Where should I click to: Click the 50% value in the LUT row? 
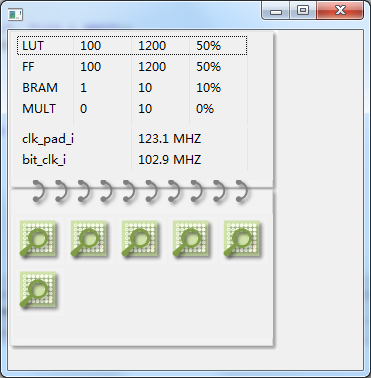(208, 46)
